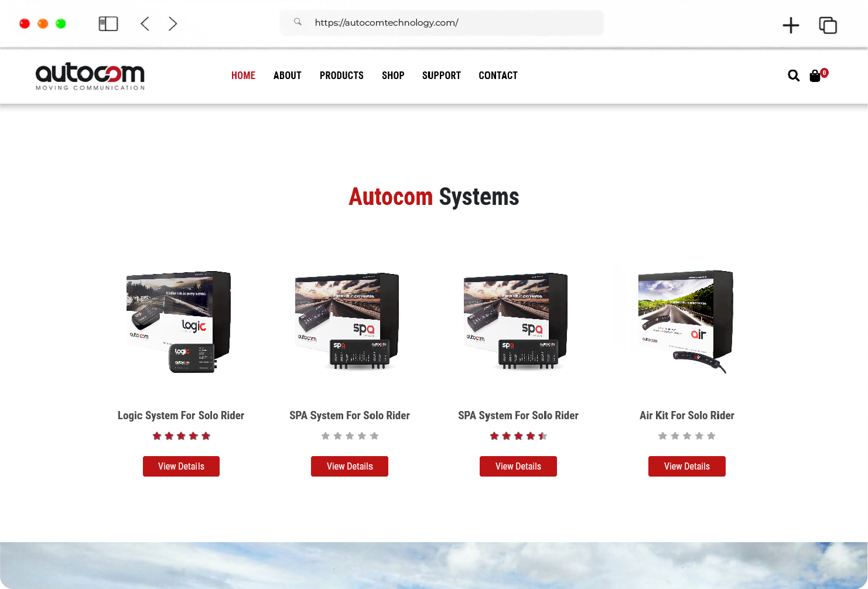
Task: Open a new tab with plus icon
Action: coord(791,25)
